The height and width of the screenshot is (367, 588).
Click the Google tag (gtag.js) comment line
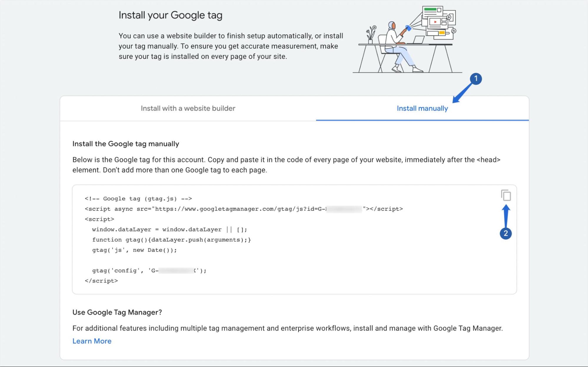coord(138,198)
